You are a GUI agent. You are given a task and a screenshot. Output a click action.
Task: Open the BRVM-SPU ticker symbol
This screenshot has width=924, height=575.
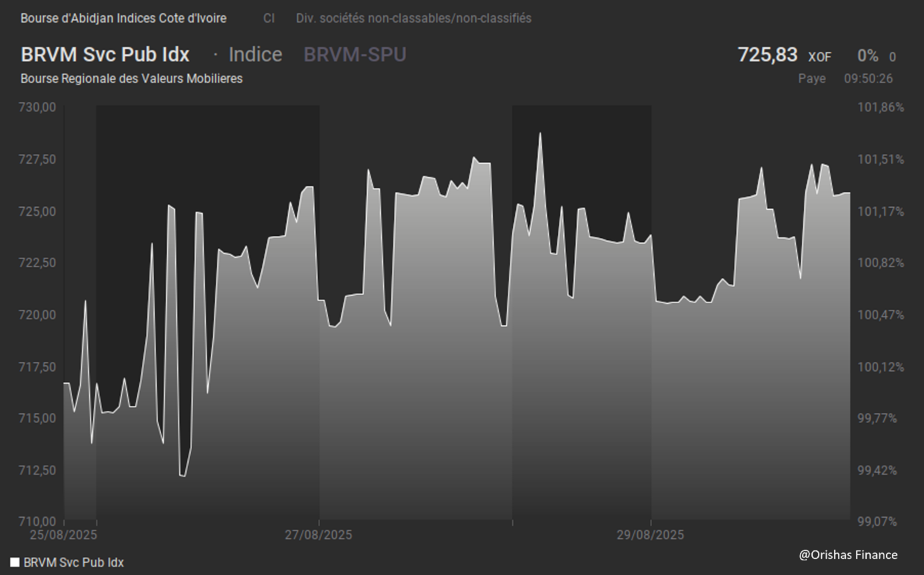pyautogui.click(x=355, y=55)
